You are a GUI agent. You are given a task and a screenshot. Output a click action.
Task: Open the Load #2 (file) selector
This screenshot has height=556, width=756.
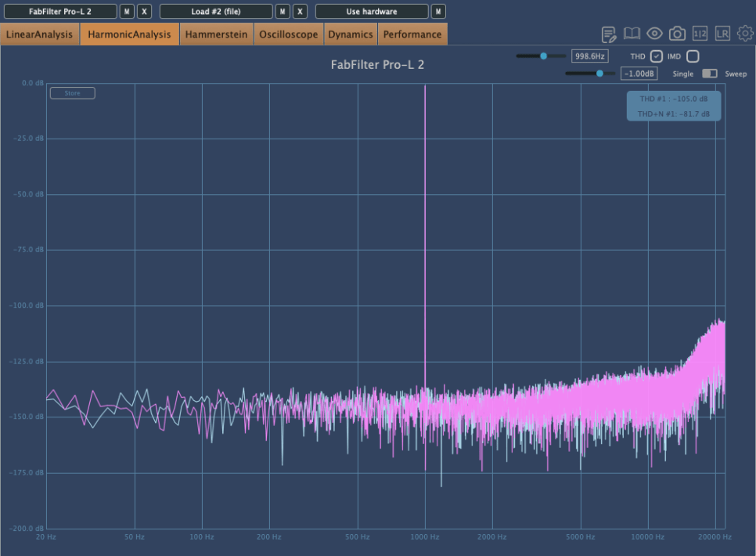click(216, 12)
